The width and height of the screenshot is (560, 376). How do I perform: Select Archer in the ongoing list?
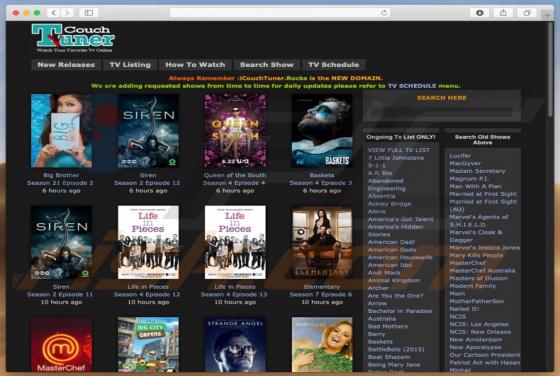(378, 288)
